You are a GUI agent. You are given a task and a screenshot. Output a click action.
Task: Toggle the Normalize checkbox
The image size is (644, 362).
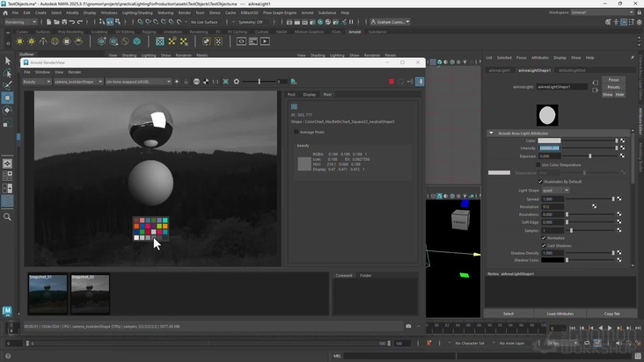click(x=544, y=238)
